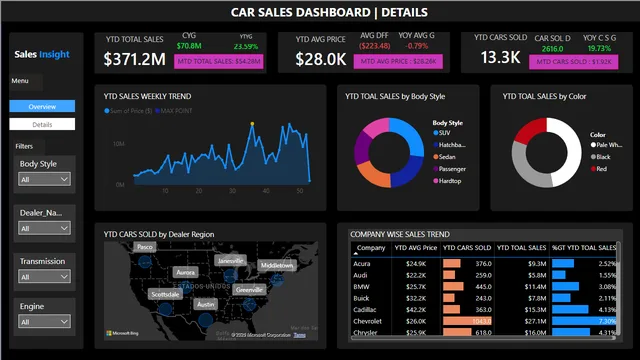Image resolution: width=640 pixels, height=360 pixels.
Task: Click the Janesville label on map
Action: coord(230,260)
